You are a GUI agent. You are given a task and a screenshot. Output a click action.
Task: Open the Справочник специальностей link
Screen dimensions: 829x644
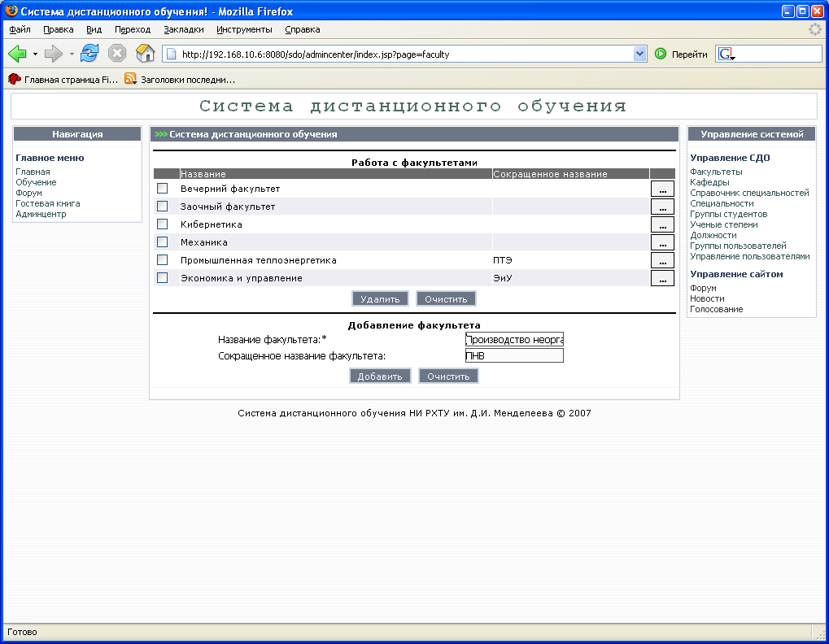tap(749, 193)
